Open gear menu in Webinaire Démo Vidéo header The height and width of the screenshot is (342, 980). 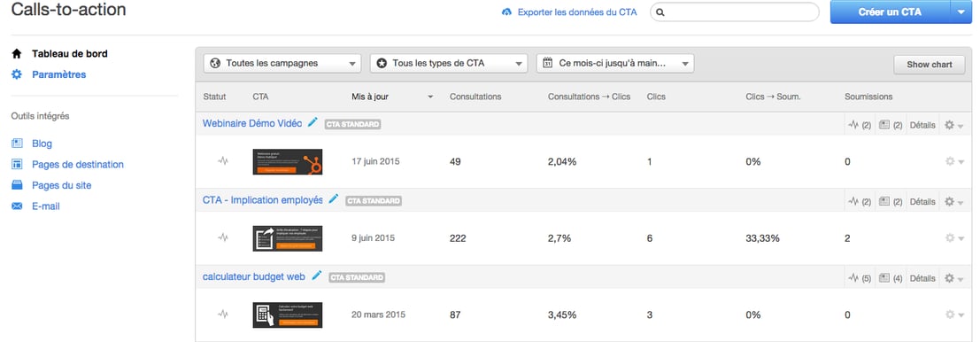[x=953, y=125]
